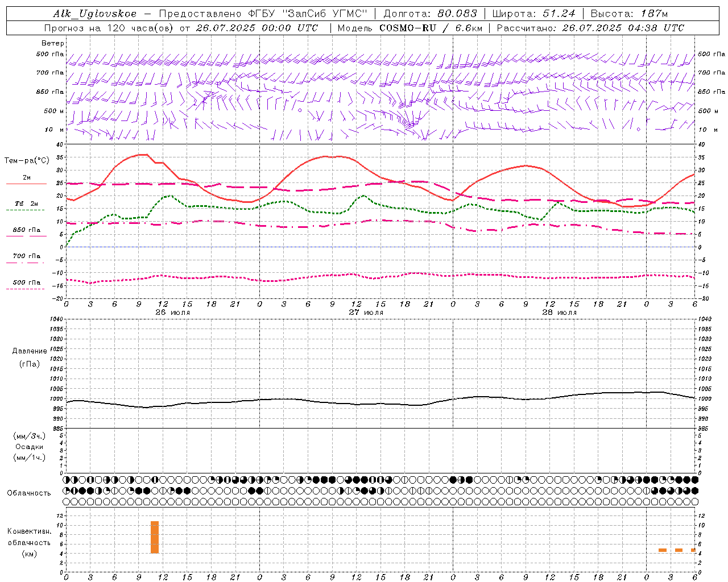Click the Давление pressure panel label
The image size is (728, 582).
click(29, 351)
